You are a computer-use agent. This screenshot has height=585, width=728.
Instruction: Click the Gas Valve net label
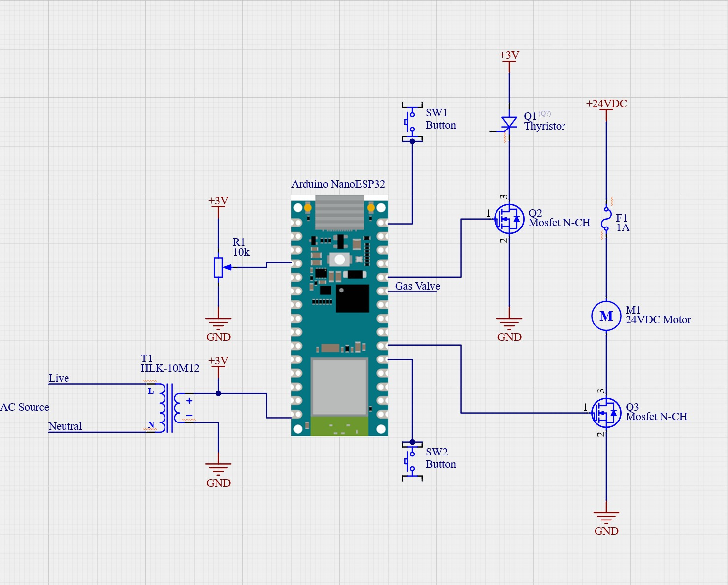tap(417, 286)
